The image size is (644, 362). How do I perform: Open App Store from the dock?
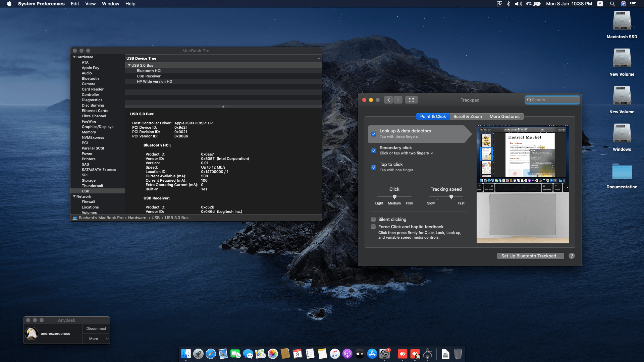[x=372, y=354]
